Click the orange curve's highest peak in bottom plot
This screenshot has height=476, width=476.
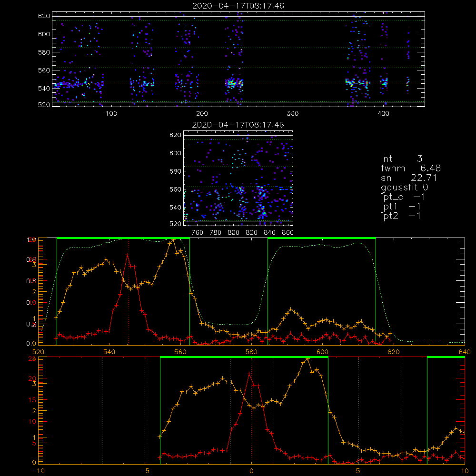point(307,359)
